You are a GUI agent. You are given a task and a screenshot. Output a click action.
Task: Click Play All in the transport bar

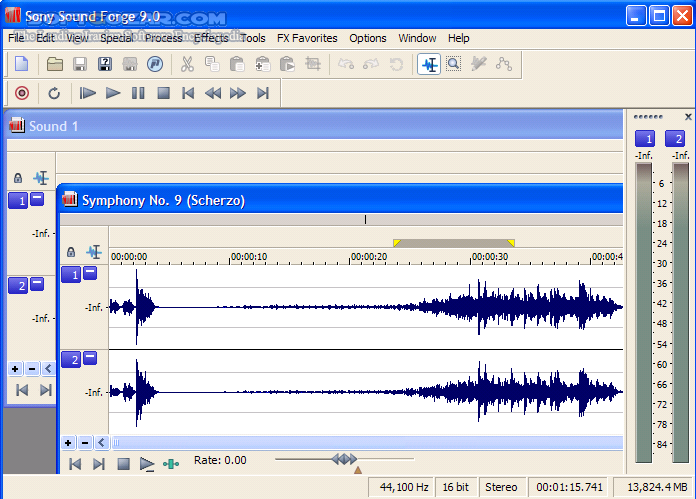(x=87, y=93)
